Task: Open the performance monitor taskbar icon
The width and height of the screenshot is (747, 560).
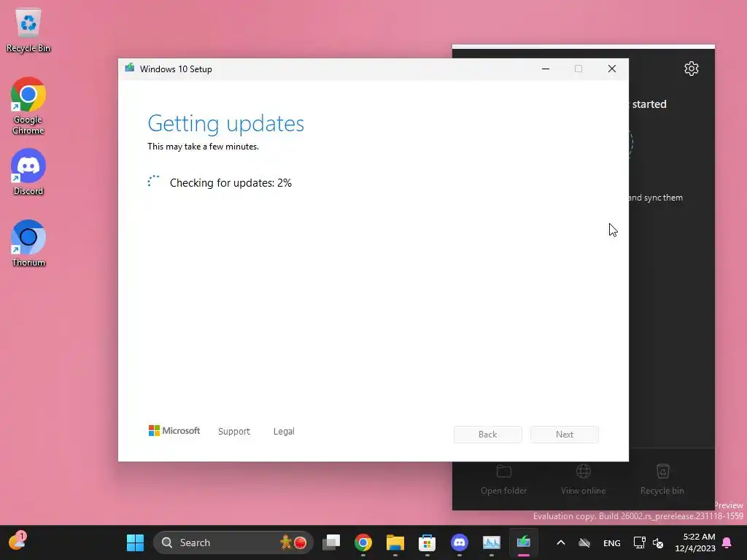Action: pos(491,542)
